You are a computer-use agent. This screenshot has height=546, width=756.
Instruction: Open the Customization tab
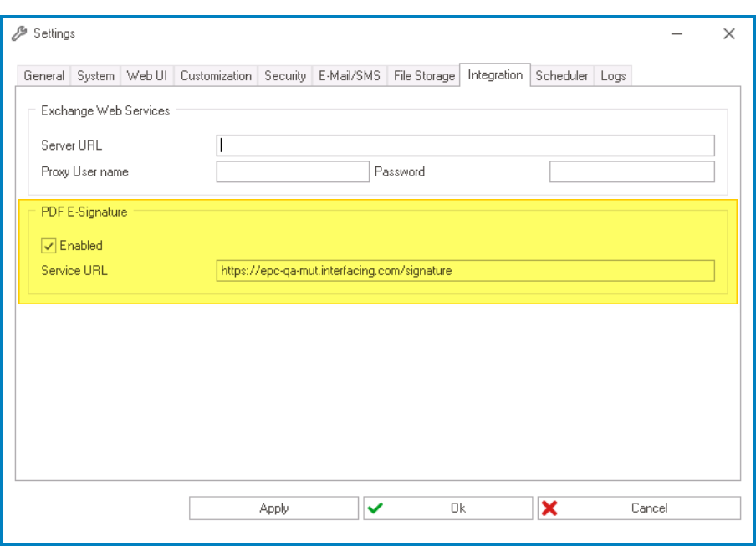coord(216,75)
